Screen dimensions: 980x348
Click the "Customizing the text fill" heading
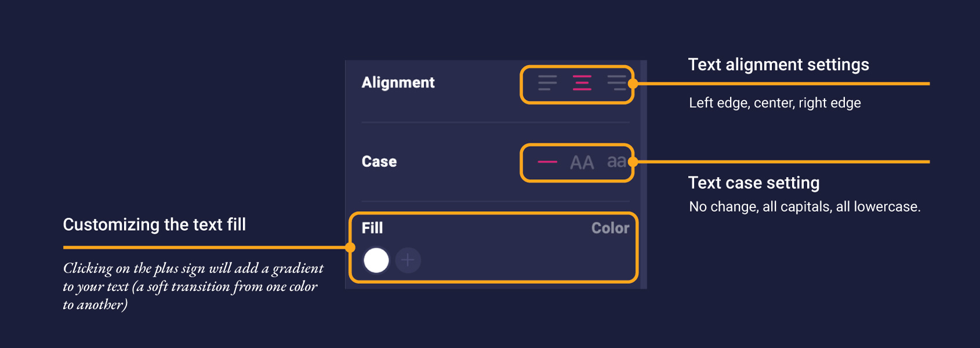pos(154,224)
